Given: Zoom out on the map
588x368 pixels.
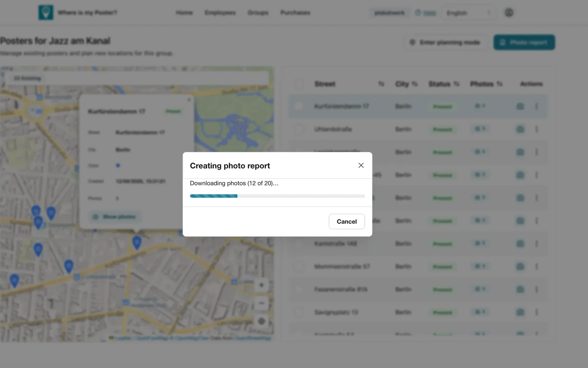Looking at the screenshot, I should tap(261, 303).
